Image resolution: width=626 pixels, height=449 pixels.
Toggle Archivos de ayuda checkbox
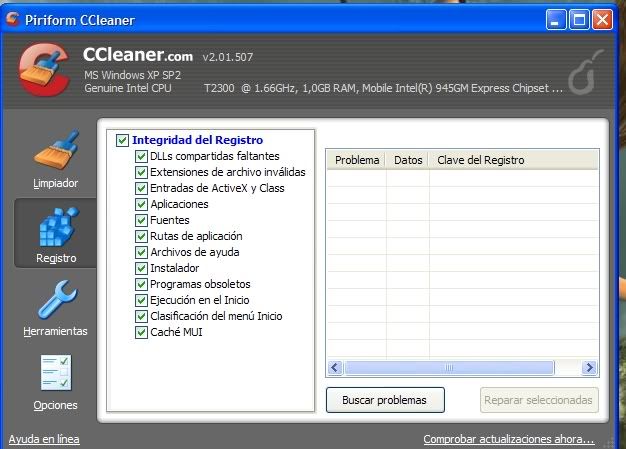click(141, 252)
